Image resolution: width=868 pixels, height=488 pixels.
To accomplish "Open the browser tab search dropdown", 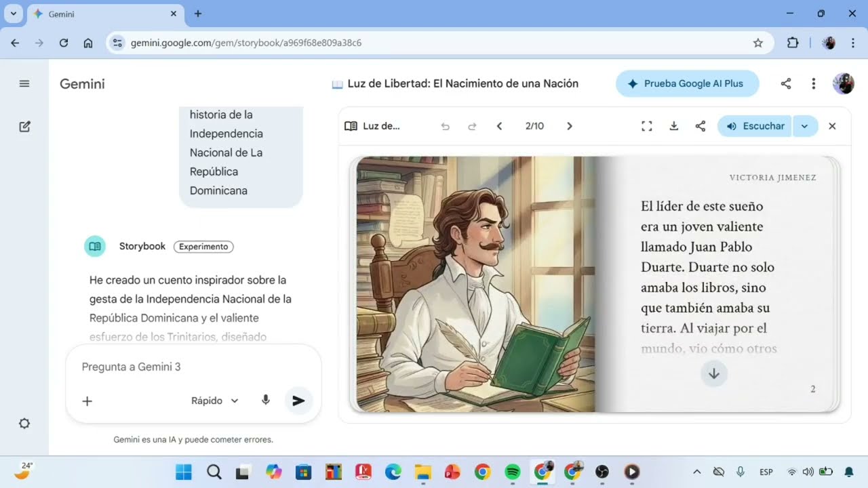I will point(13,14).
